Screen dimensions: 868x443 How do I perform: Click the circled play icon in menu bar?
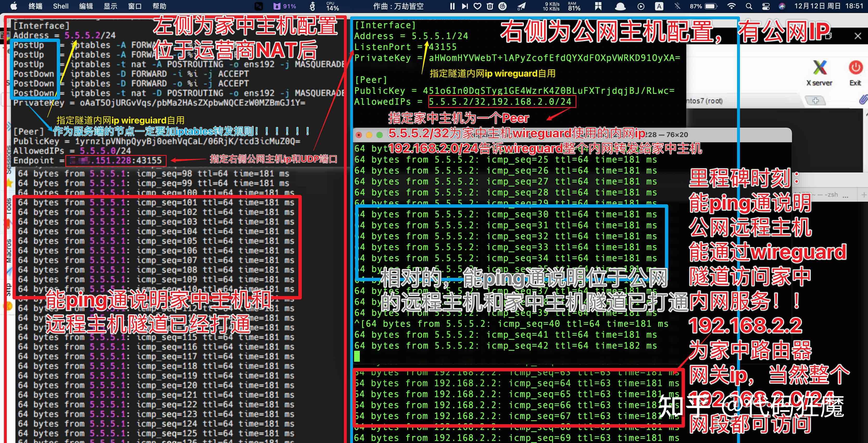641,6
